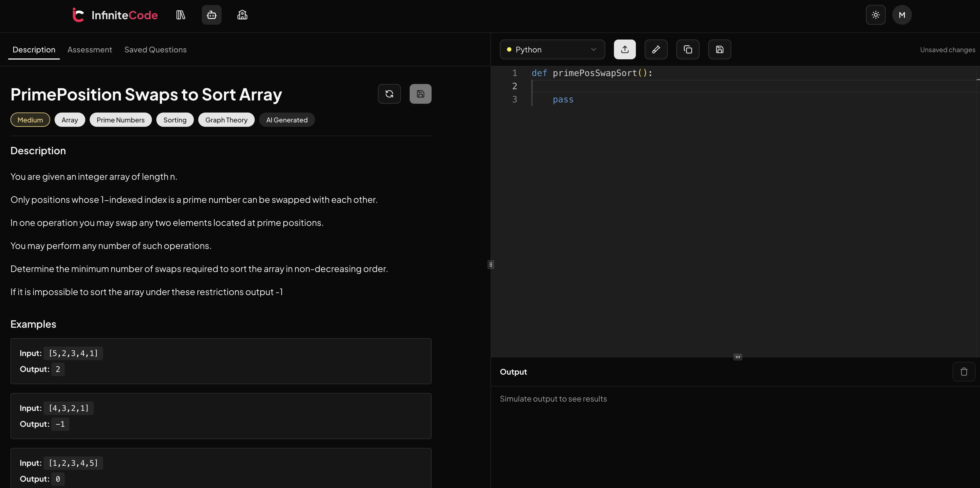The height and width of the screenshot is (488, 980).
Task: Click the pencil edit icon in editor toolbar
Action: pos(656,49)
